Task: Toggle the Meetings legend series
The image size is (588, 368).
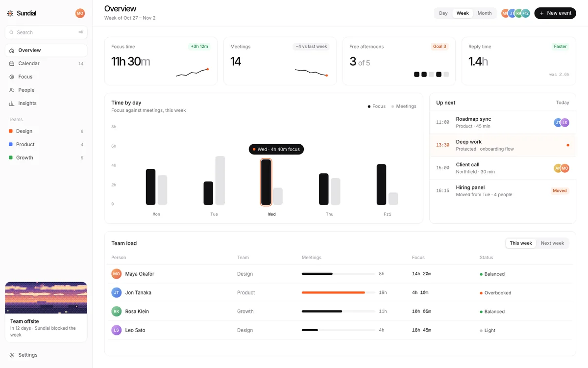Action: click(x=404, y=106)
